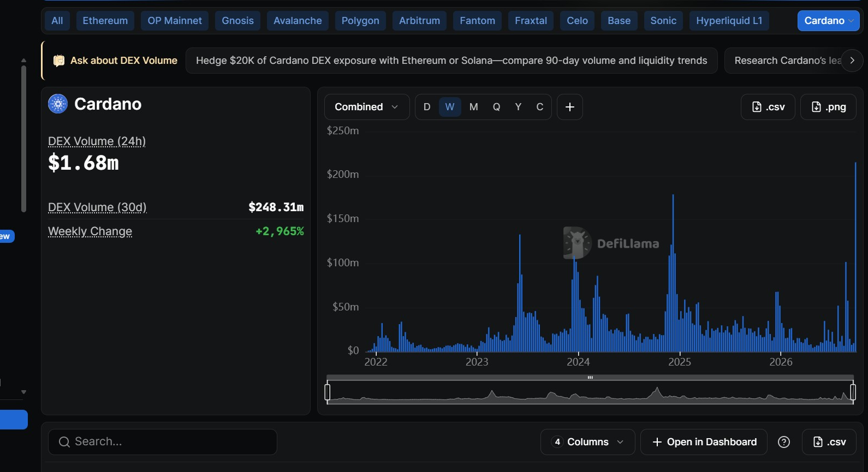Switch to the All chains tab

pyautogui.click(x=57, y=21)
